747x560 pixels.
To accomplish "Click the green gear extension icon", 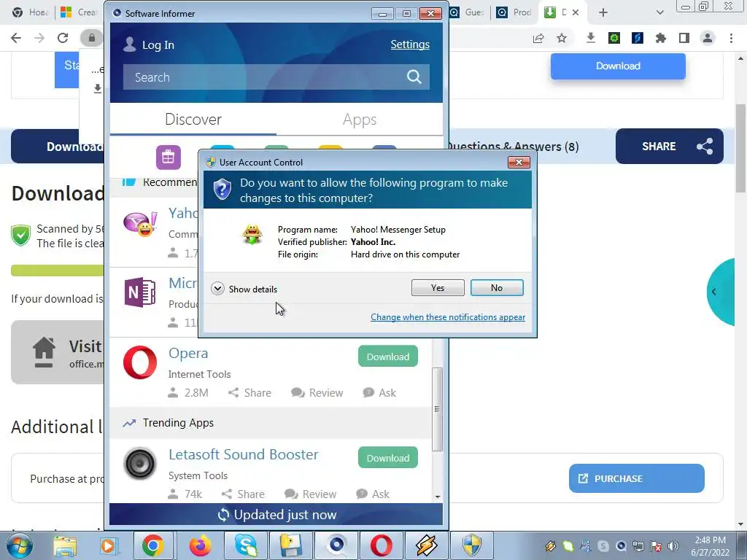I will (614, 38).
